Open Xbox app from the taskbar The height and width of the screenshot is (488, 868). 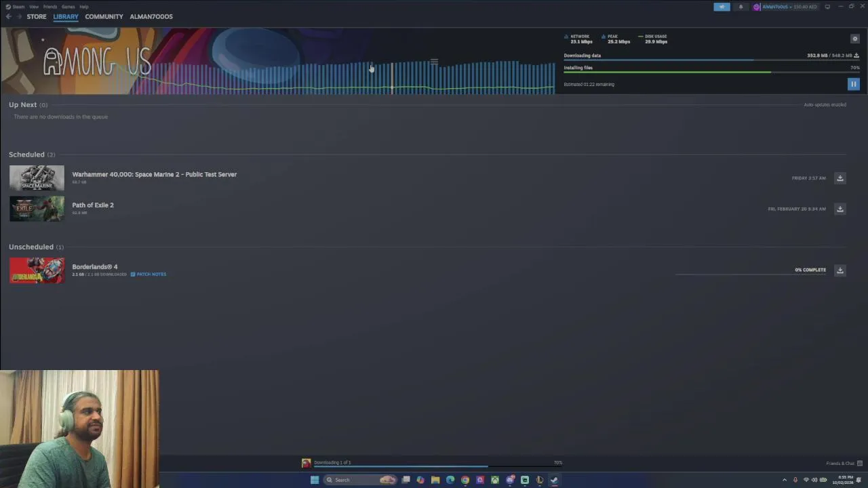[495, 480]
